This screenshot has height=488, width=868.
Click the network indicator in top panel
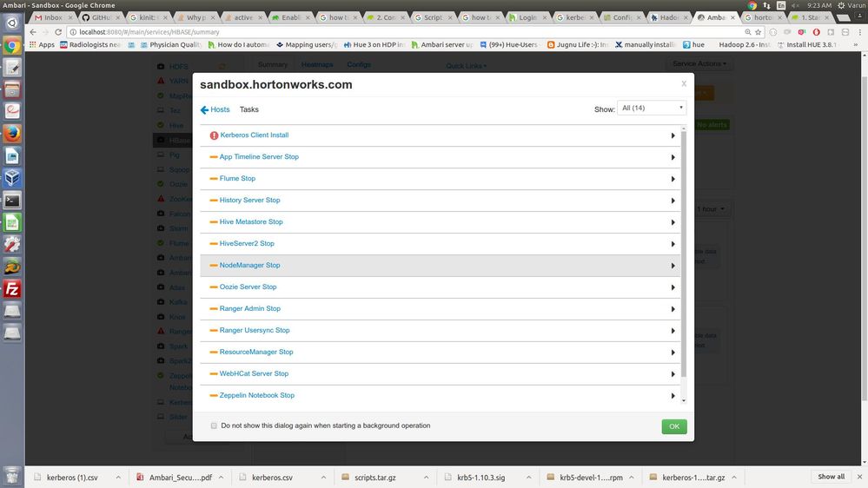point(766,5)
